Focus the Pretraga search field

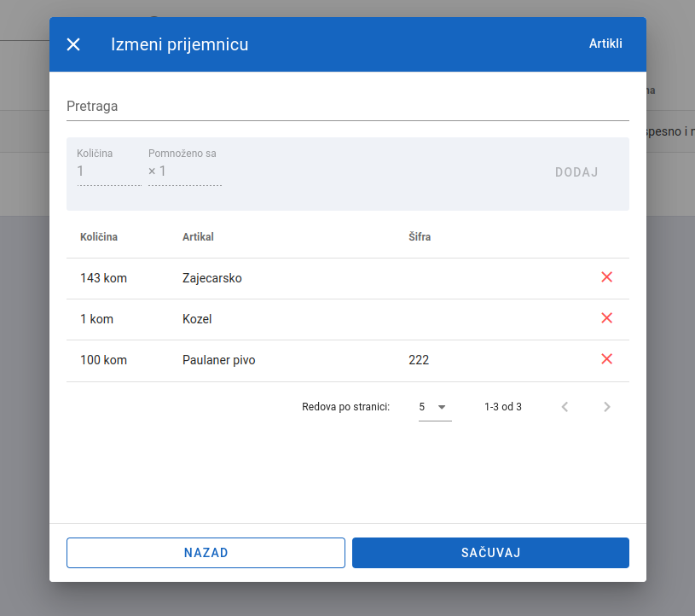point(347,107)
